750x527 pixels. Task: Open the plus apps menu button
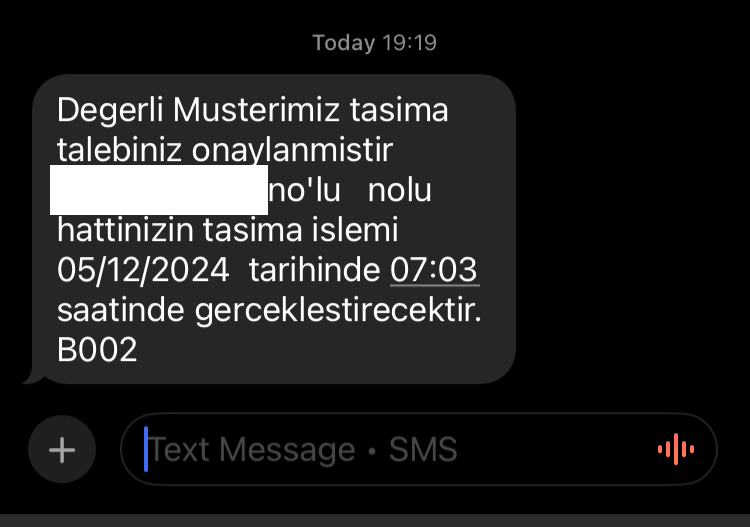(x=62, y=450)
